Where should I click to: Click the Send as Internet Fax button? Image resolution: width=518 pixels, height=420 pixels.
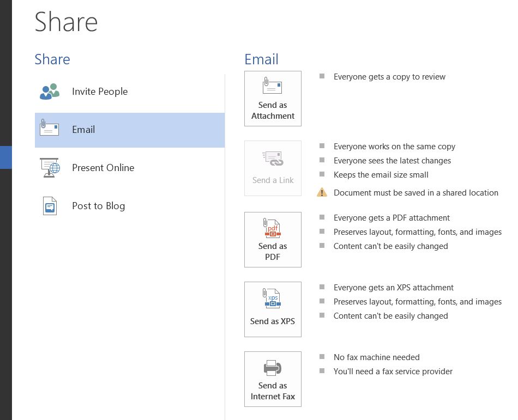click(273, 379)
